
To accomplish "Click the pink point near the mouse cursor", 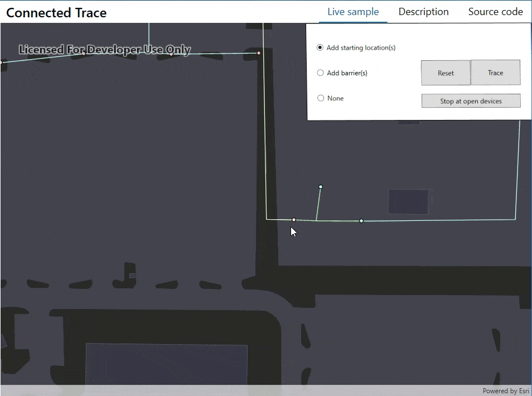I will 294,220.
